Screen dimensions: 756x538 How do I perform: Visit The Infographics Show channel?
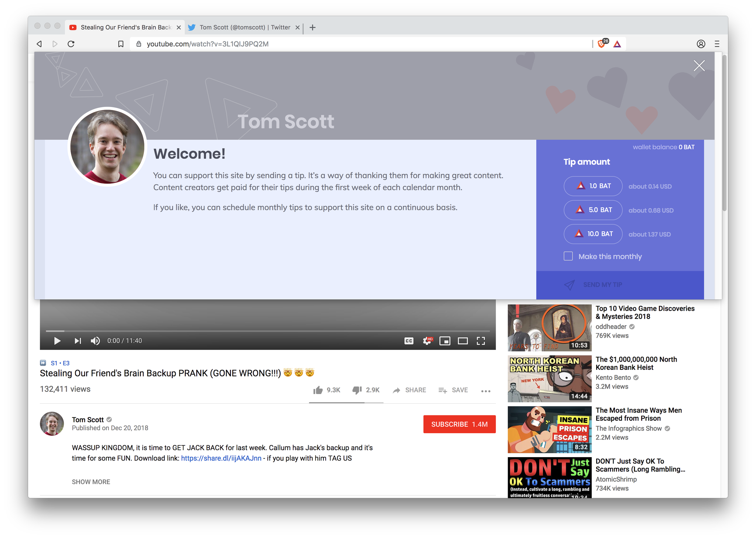629,428
